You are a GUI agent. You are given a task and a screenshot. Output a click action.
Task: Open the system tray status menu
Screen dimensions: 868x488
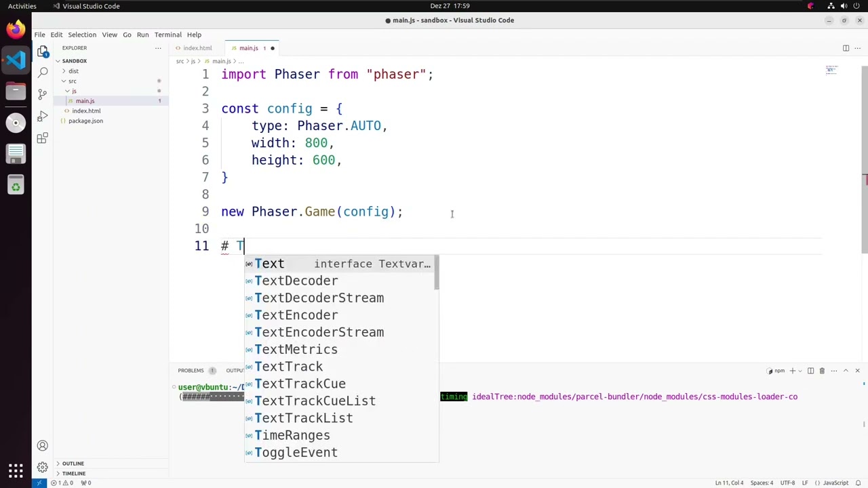coord(844,6)
